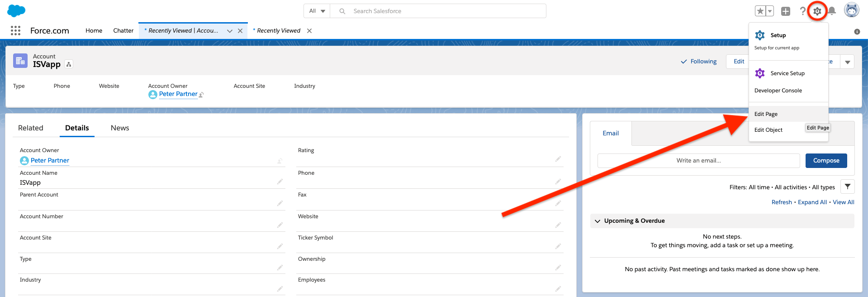
Task: Open the App Launcher grid icon
Action: (16, 30)
